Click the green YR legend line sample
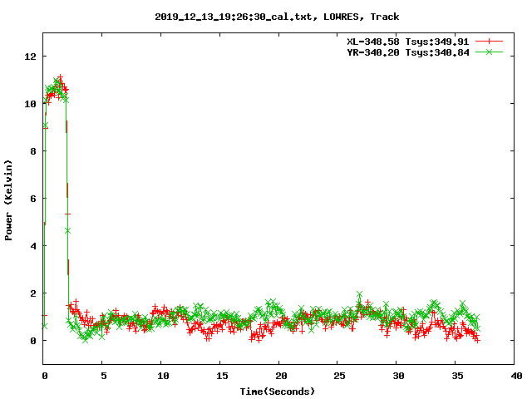 pyautogui.click(x=489, y=52)
